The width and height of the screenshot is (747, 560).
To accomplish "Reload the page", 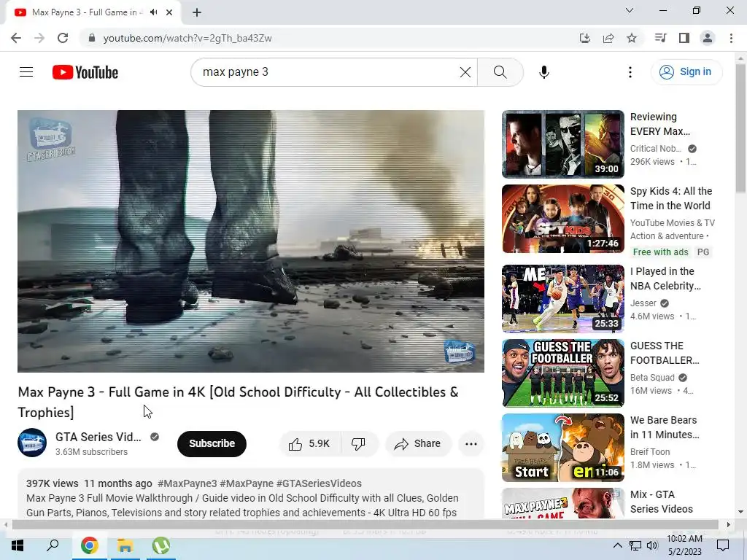I will click(x=63, y=38).
